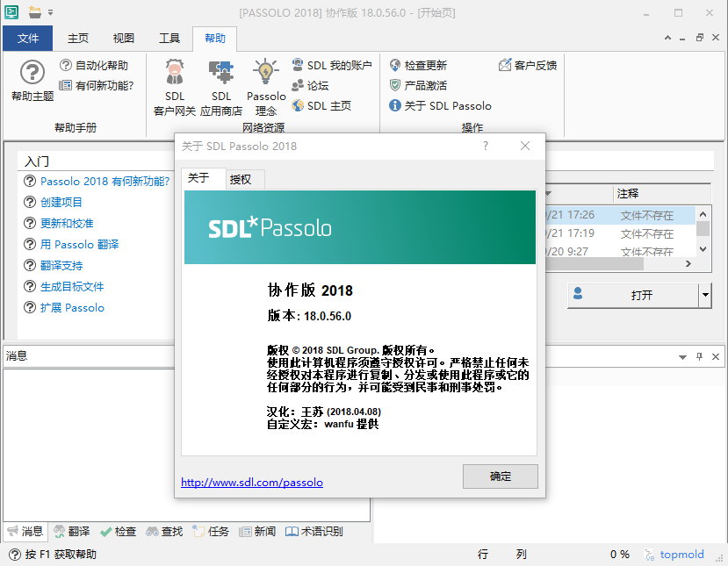This screenshot has height=566, width=728.
Task: Open 产品激活 product activation
Action: 418,85
